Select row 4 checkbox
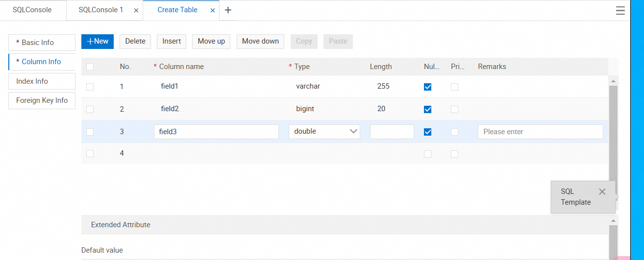Image resolution: width=644 pixels, height=260 pixels. point(90,154)
